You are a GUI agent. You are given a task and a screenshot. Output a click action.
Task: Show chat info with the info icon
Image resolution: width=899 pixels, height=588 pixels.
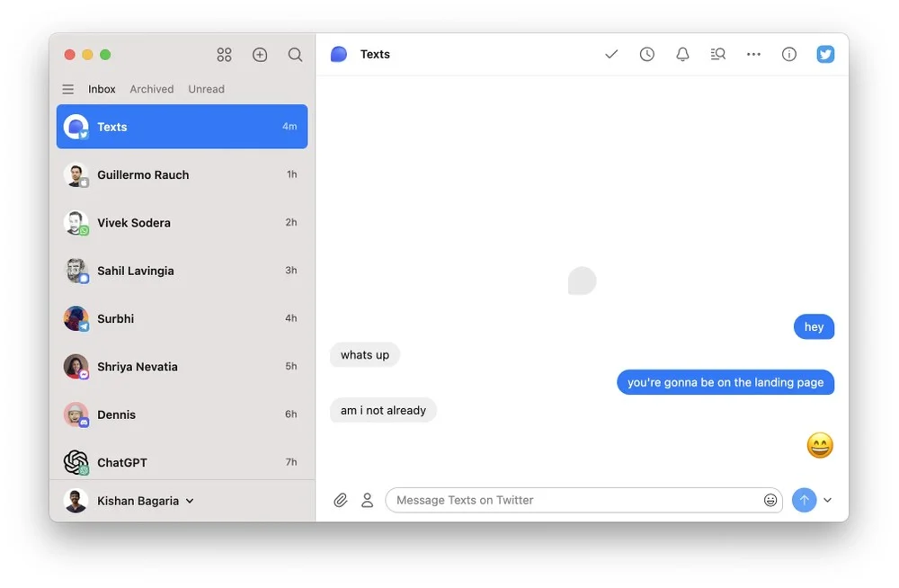click(789, 54)
